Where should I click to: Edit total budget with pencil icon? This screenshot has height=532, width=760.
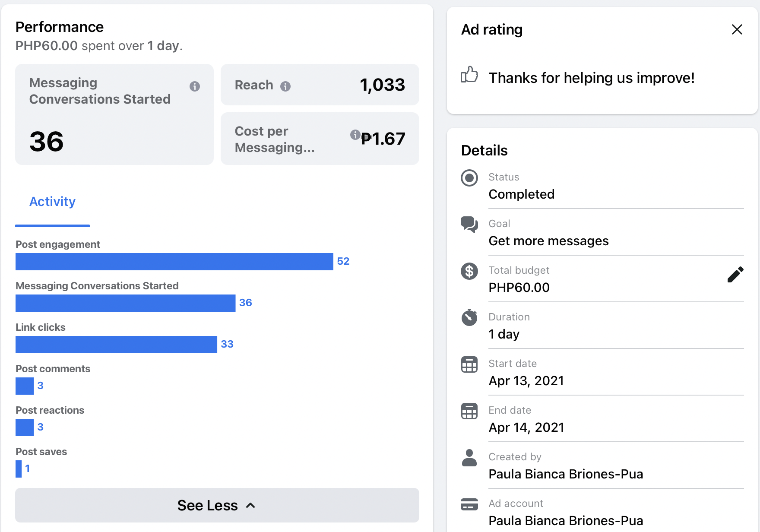[735, 275]
